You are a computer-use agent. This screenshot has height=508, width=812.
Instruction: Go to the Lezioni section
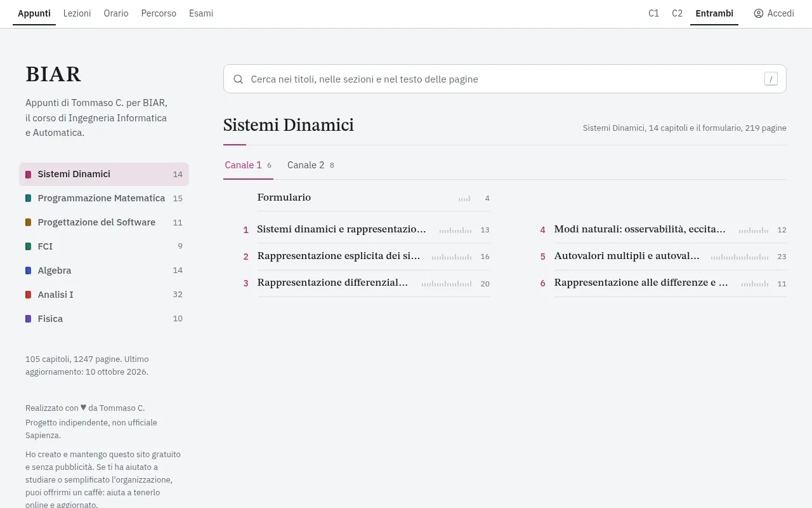click(x=77, y=13)
